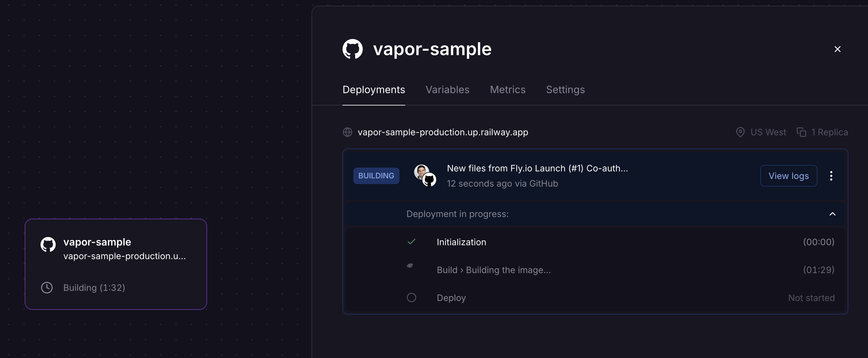868x358 pixels.
Task: Close the vapor-sample service panel
Action: pyautogui.click(x=837, y=49)
